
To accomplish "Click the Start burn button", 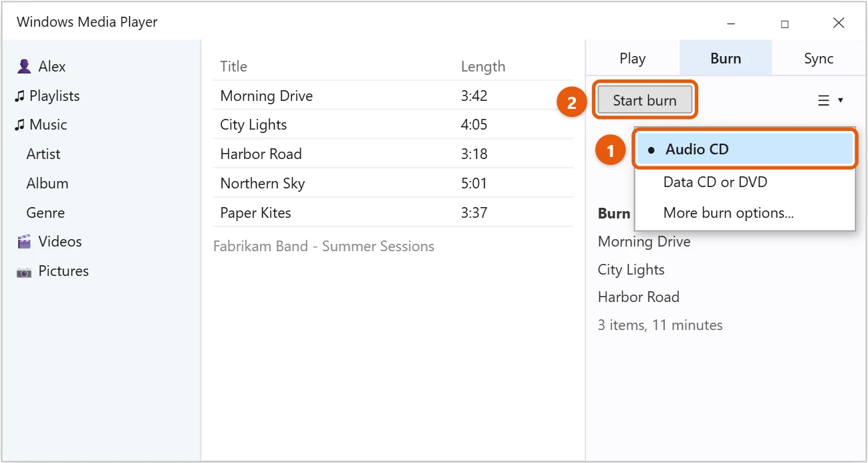I will click(x=645, y=100).
